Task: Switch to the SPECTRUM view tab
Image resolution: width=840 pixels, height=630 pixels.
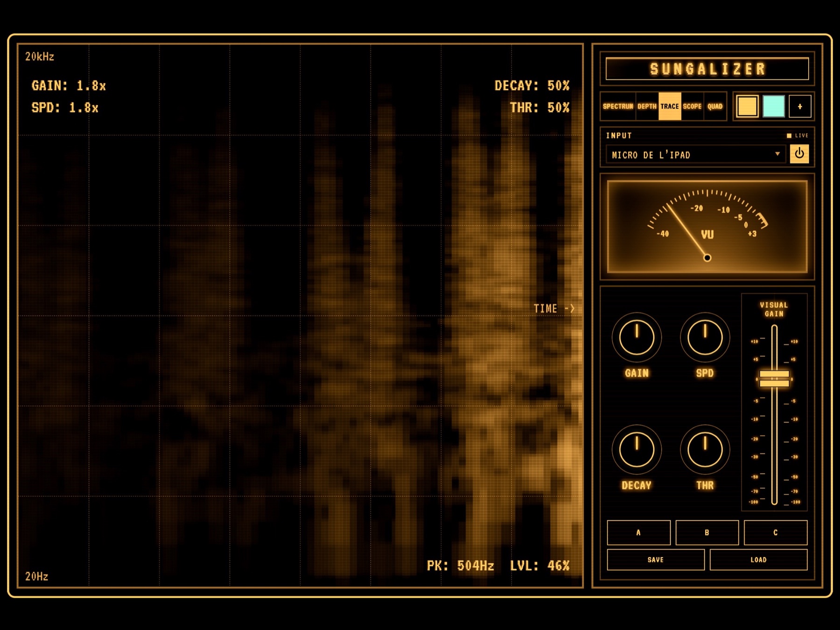Action: [618, 106]
